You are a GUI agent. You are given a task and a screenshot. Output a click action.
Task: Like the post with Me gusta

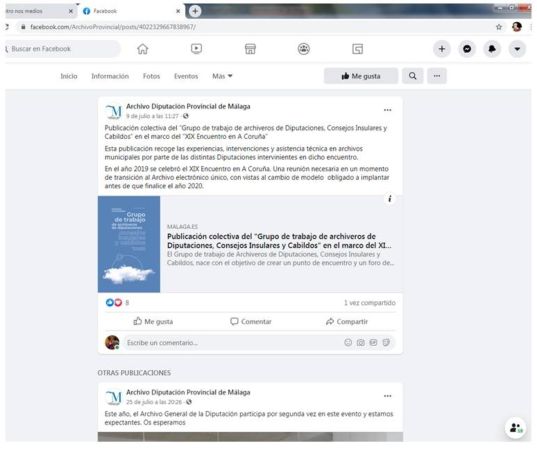point(153,322)
